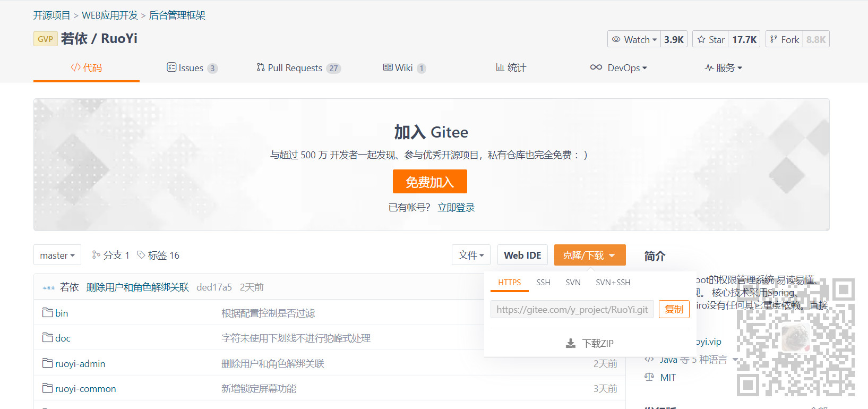
Task: Click the Issues count badge 3
Action: point(212,68)
